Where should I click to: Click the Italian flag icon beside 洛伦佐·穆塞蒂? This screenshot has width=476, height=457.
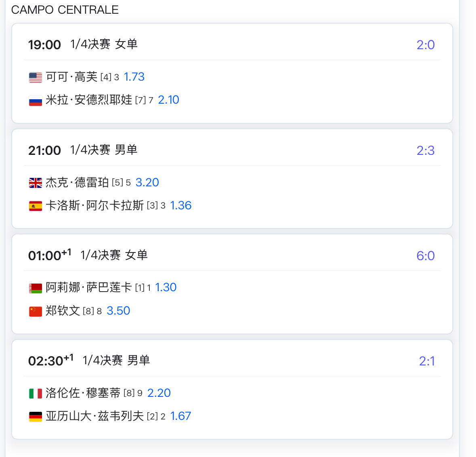pos(36,394)
